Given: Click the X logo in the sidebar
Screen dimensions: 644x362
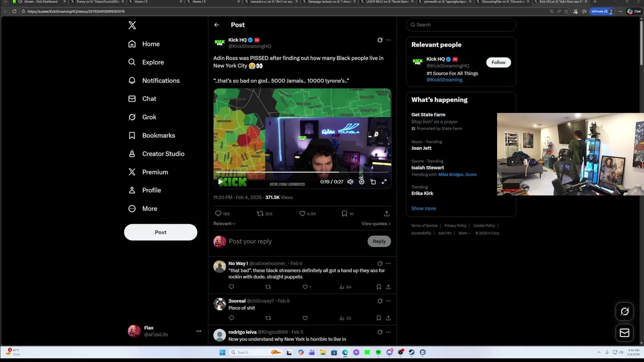Looking at the screenshot, I should 132,25.
